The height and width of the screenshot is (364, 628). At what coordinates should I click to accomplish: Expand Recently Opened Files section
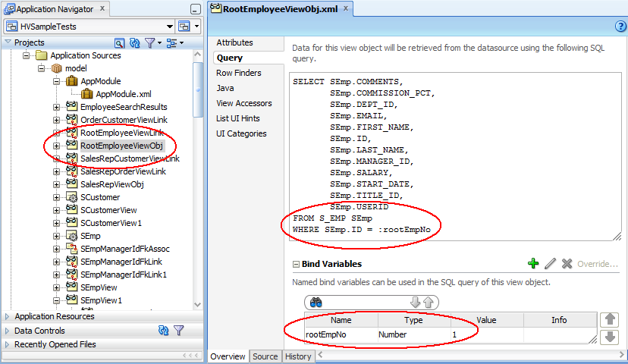[8, 344]
